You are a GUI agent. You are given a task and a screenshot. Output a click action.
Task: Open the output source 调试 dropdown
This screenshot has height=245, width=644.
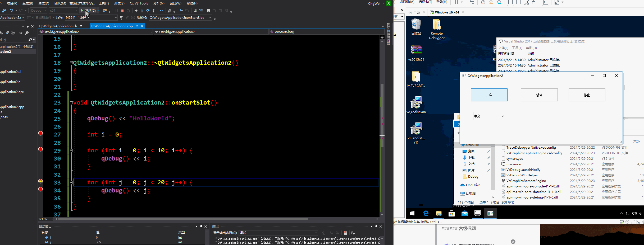pos(278,233)
